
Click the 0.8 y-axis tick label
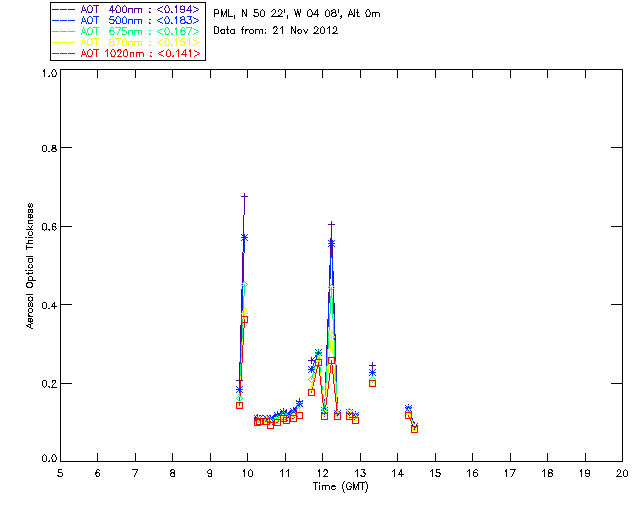pos(49,148)
